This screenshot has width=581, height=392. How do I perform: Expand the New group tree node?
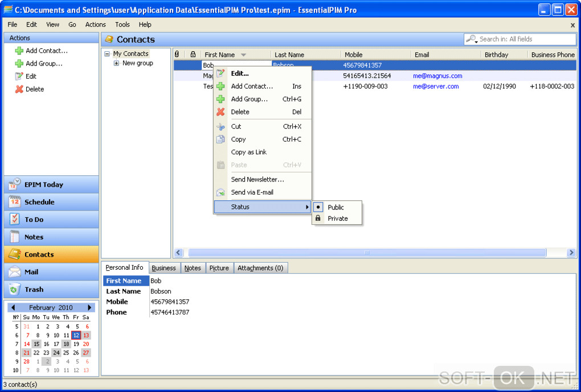[x=116, y=63]
